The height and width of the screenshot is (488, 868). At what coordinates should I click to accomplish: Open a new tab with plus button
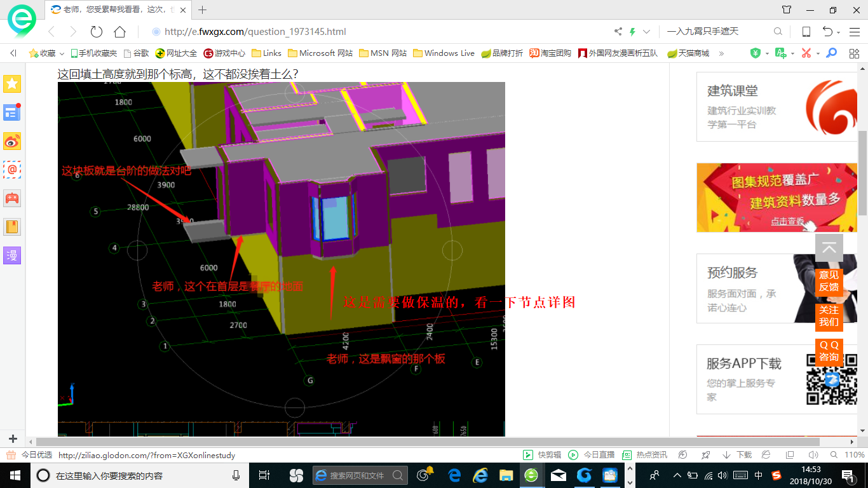tap(203, 10)
